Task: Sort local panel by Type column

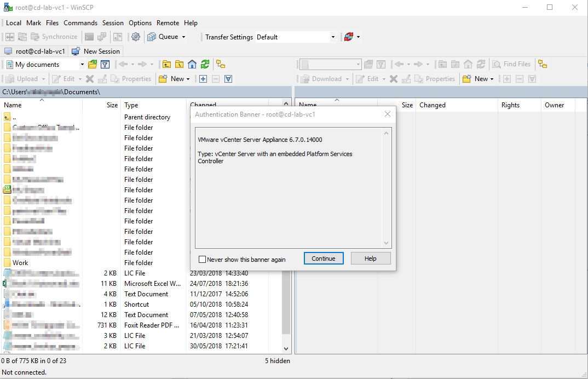Action: tap(154, 105)
